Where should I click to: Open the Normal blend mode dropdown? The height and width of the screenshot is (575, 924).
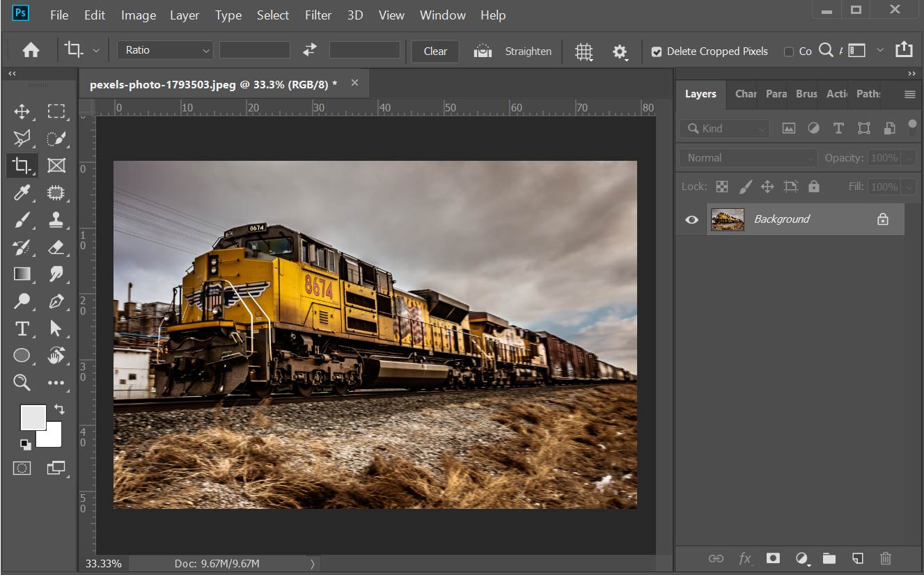click(749, 158)
